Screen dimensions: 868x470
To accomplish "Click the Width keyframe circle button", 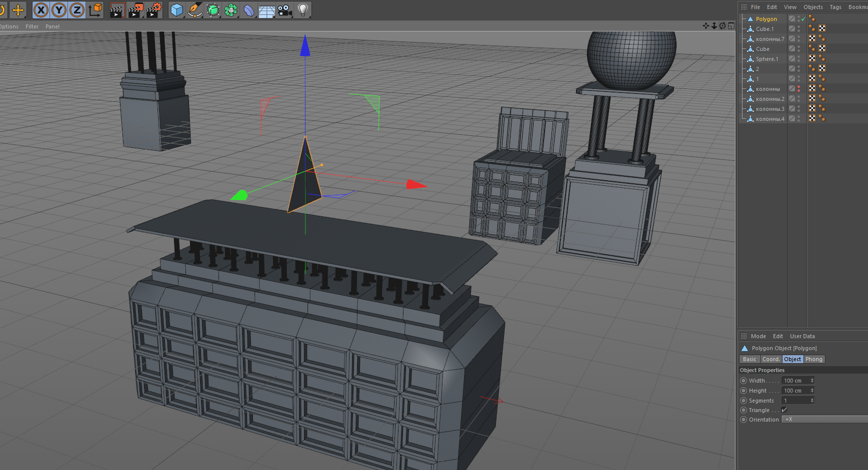I will point(743,381).
